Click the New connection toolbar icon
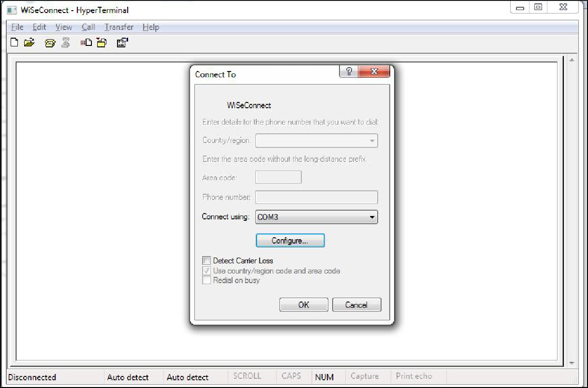The width and height of the screenshot is (588, 388). pos(15,43)
